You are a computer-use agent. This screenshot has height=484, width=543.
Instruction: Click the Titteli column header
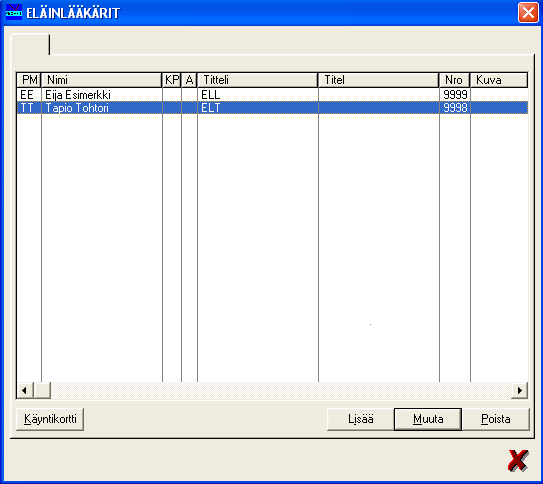coord(258,80)
